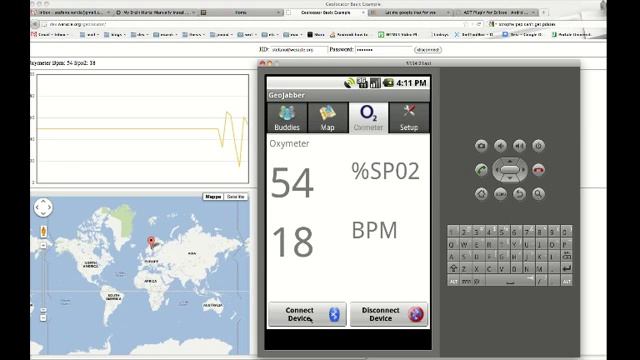
Task: Open the Gmail - Inbox bookmark
Action: (x=50, y=35)
